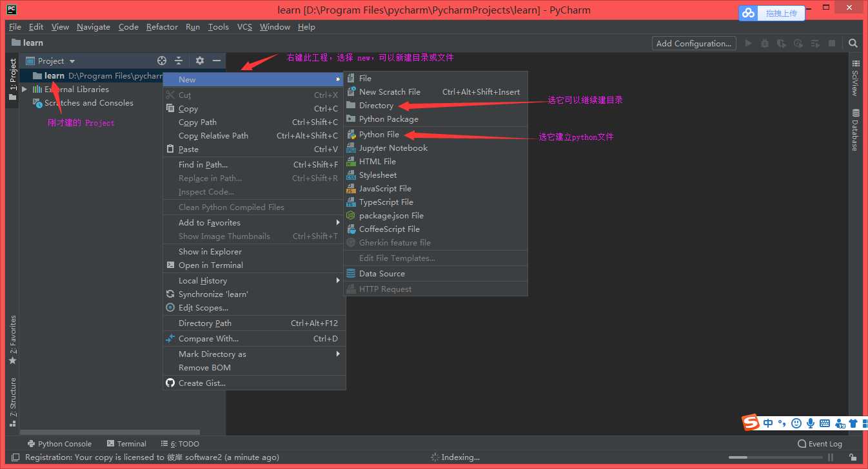The image size is (868, 469).
Task: Hide the Project panel with minus icon
Action: (x=217, y=61)
